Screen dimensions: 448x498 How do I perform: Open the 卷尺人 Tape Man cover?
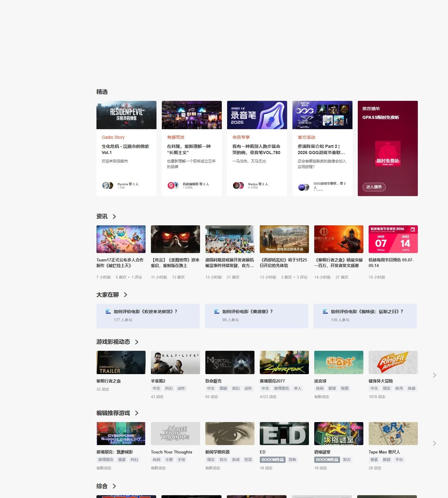[393, 434]
